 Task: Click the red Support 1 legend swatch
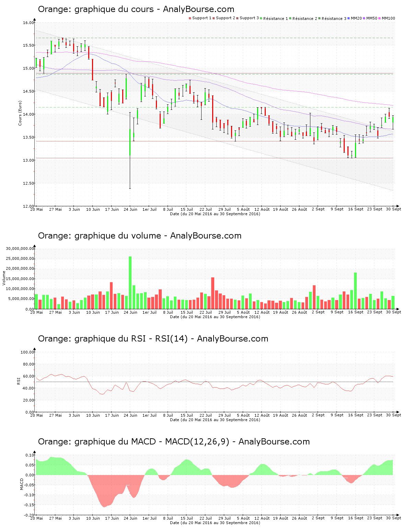tap(190, 18)
